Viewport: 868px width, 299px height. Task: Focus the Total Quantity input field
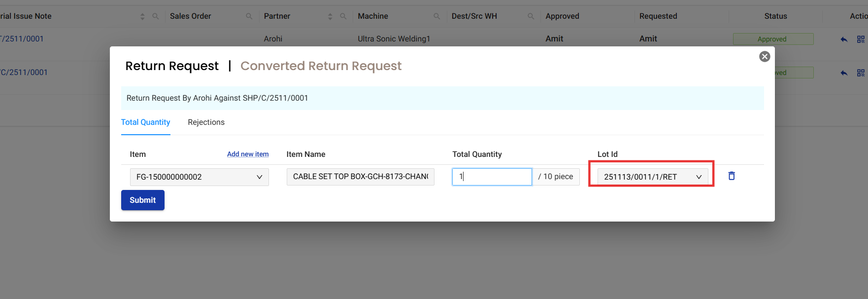click(492, 177)
